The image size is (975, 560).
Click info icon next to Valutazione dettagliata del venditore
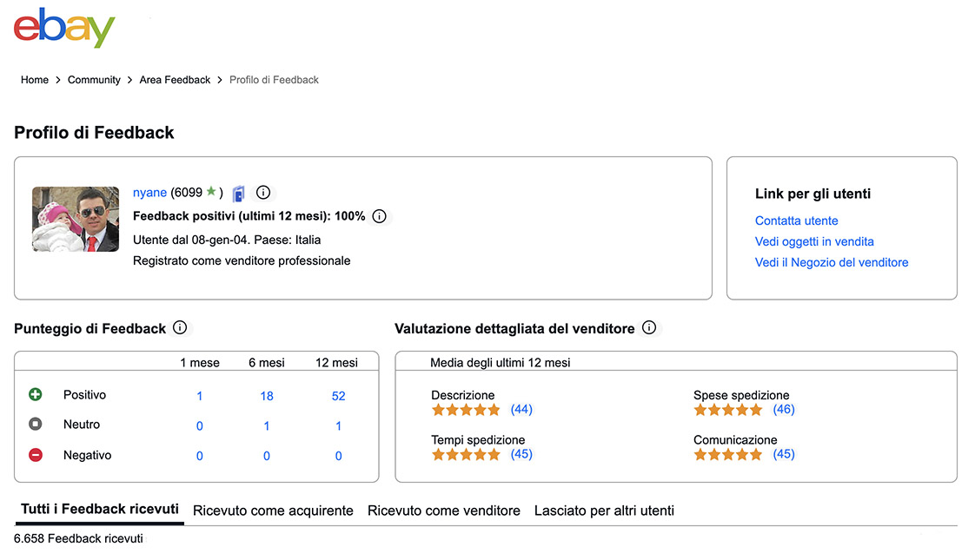(x=649, y=327)
